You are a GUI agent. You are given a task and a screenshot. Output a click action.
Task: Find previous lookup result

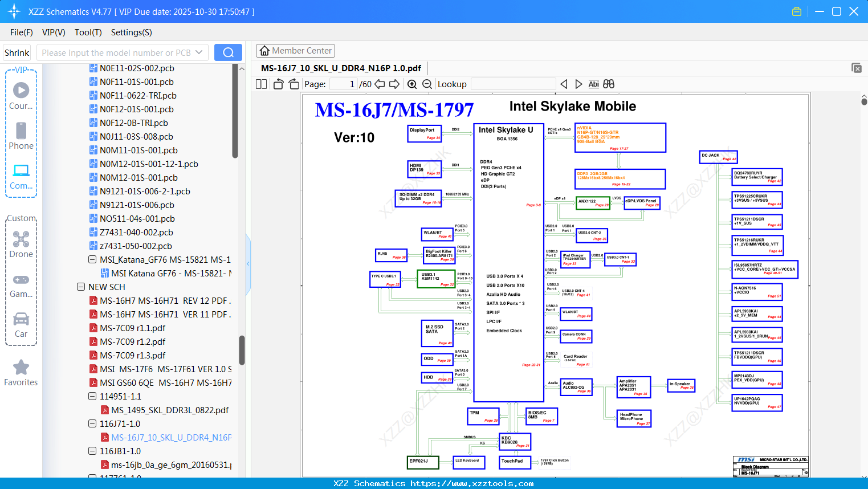[564, 84]
